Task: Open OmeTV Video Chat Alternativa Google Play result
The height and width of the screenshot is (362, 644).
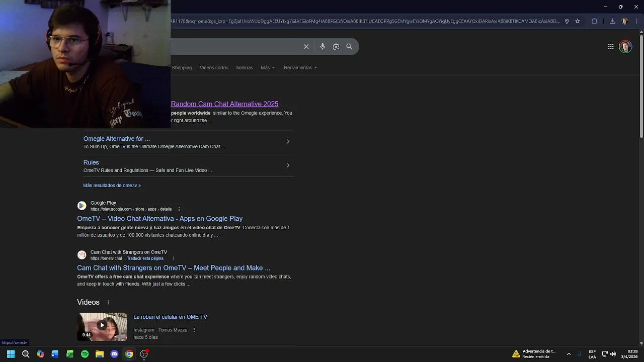Action: point(160,219)
